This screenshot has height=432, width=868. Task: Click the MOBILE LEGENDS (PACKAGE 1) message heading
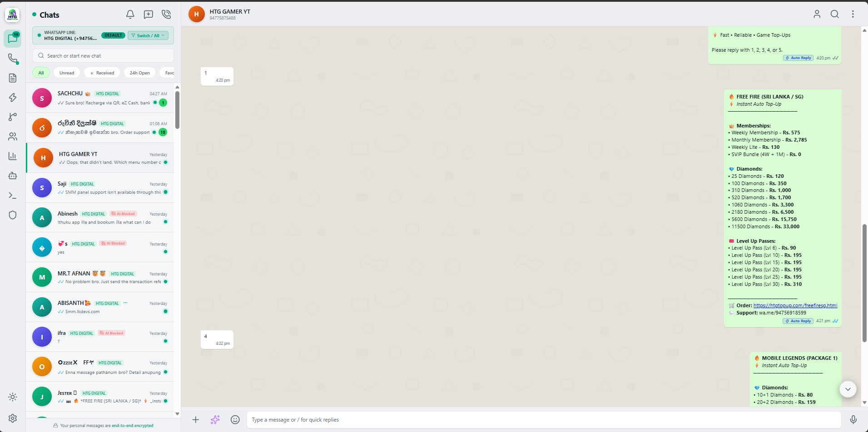click(x=799, y=358)
